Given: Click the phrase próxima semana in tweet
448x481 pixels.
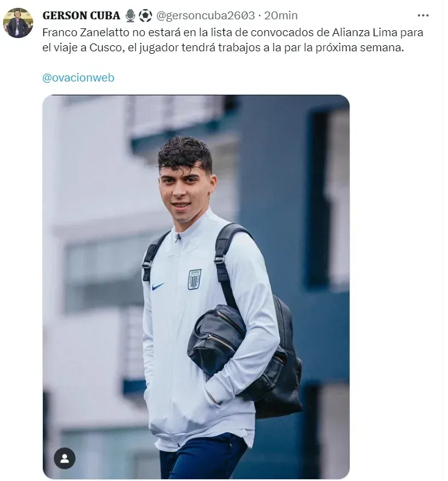Looking at the screenshot, I should [x=359, y=48].
